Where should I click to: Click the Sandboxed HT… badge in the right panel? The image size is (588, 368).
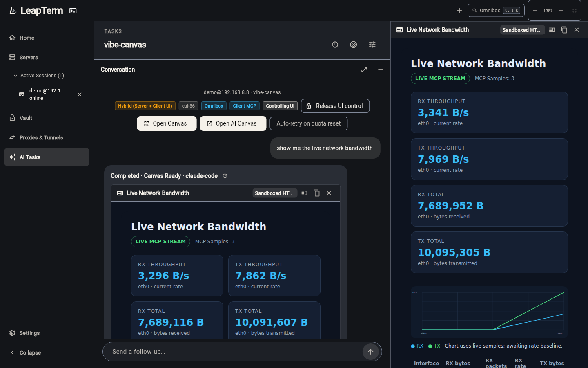522,30
